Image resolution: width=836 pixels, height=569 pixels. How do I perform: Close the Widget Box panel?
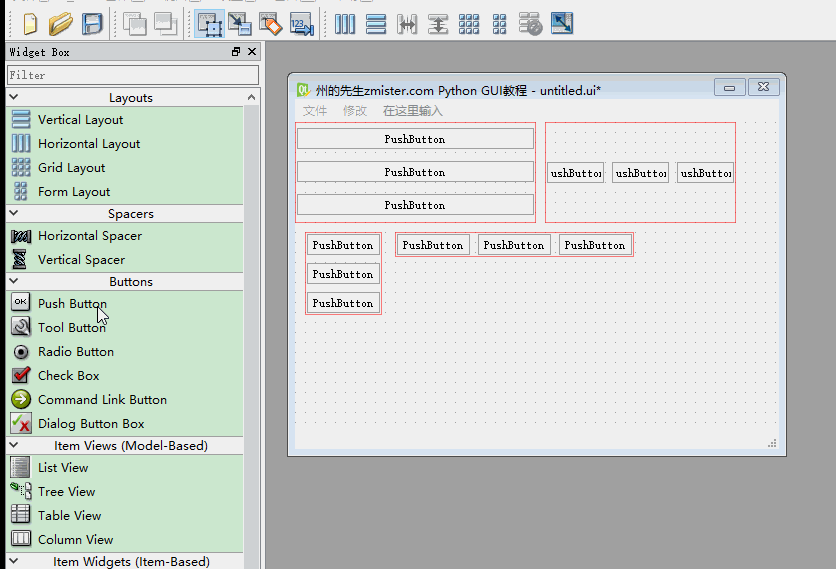click(252, 52)
